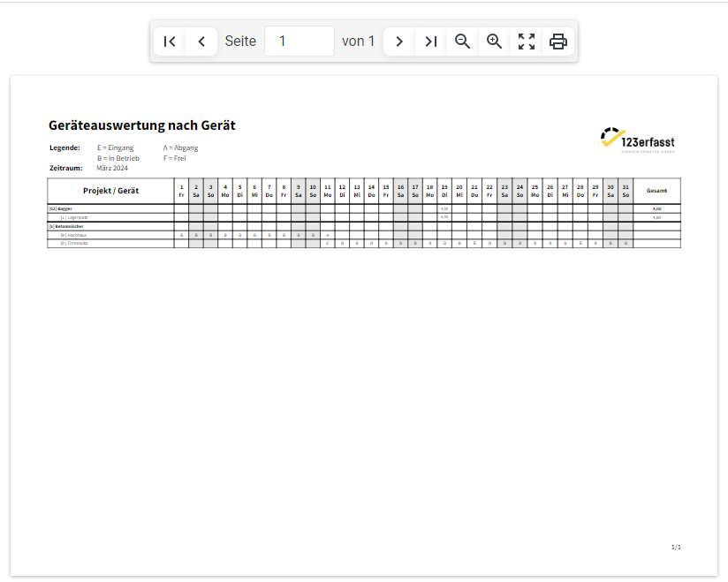Screen dimensions: 728x582
Task: Click the Bagger row's 4,00 Gesamt value
Action: (656, 208)
